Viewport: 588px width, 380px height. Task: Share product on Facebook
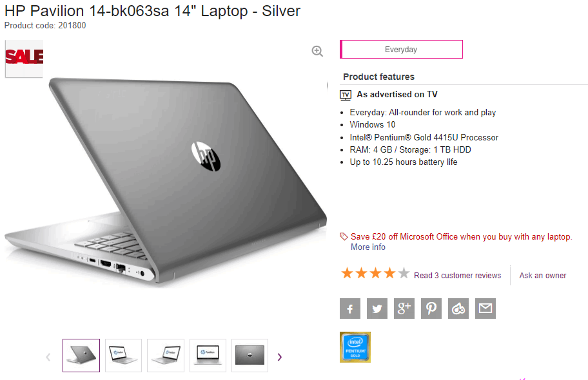point(350,309)
